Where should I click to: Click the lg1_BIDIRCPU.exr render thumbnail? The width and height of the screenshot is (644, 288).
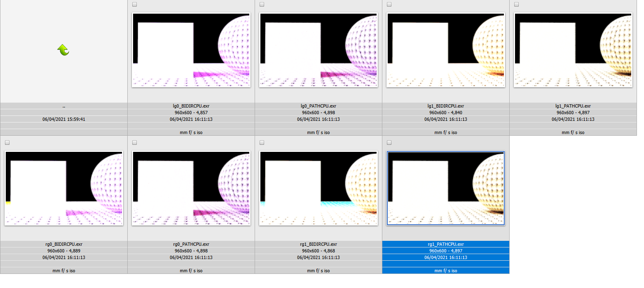pyautogui.click(x=446, y=50)
